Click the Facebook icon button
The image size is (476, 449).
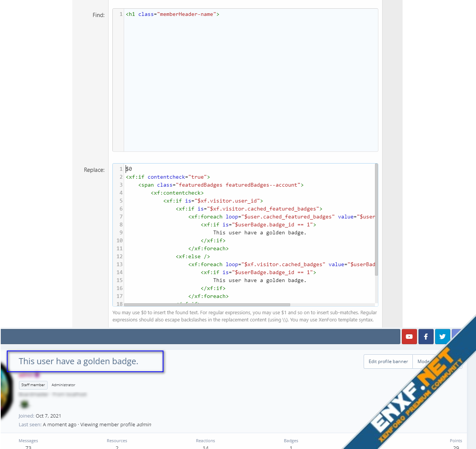[426, 337]
